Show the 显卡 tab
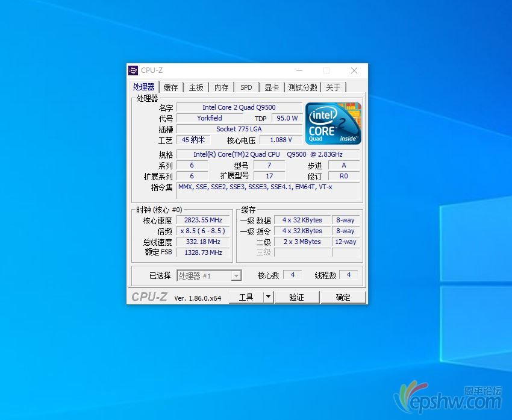Viewport: 512px width, 420px height. tap(272, 87)
